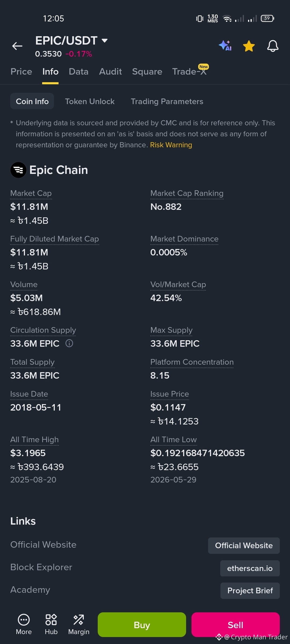Tap the green Buy button
The height and width of the screenshot is (644, 290).
click(142, 625)
